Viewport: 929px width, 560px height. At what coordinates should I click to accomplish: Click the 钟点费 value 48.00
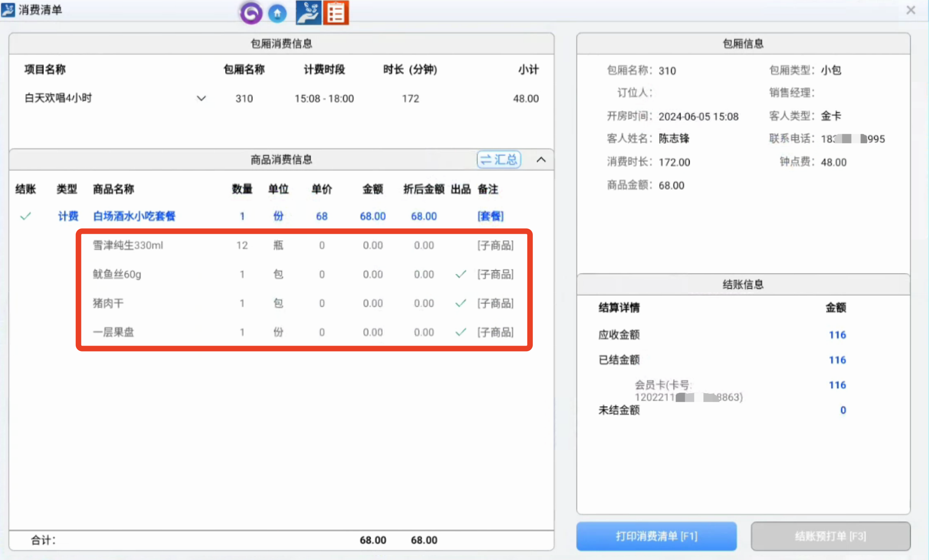[x=833, y=162]
